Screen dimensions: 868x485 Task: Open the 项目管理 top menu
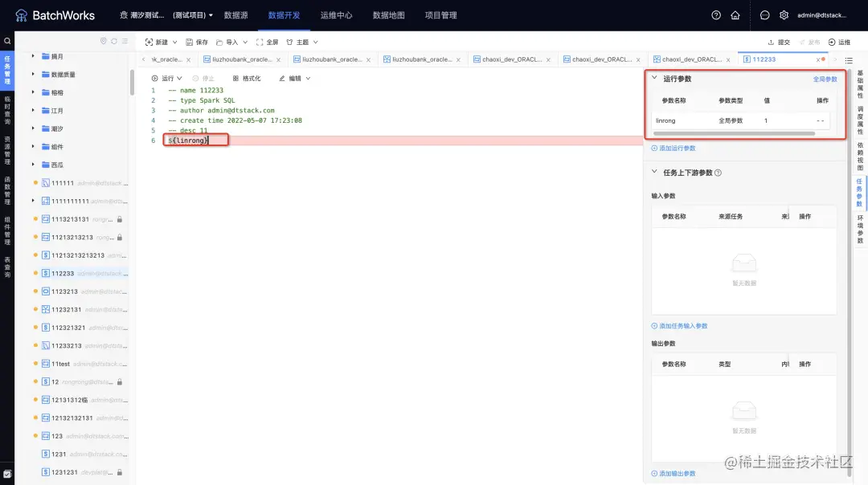[440, 15]
